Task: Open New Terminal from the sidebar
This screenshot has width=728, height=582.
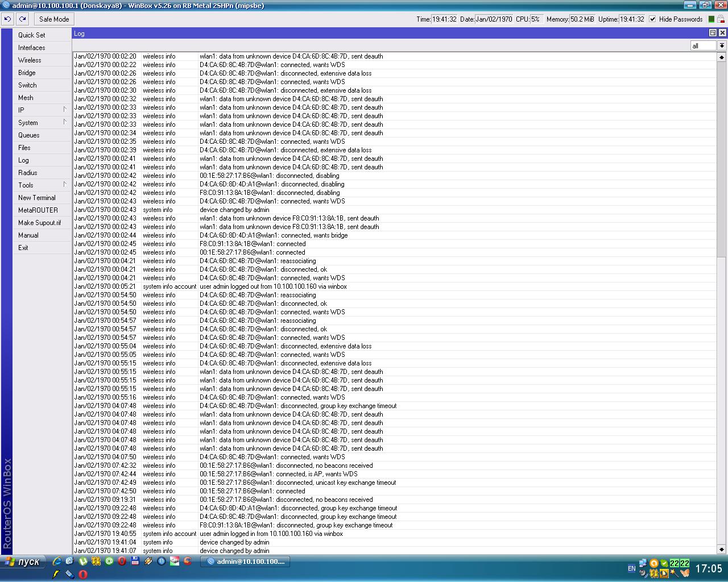Action: (42, 198)
